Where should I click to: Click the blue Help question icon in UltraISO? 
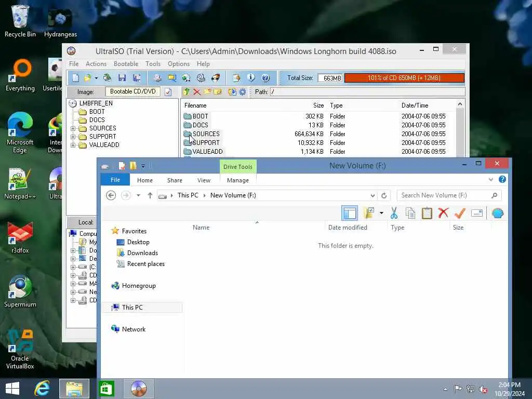point(265,78)
